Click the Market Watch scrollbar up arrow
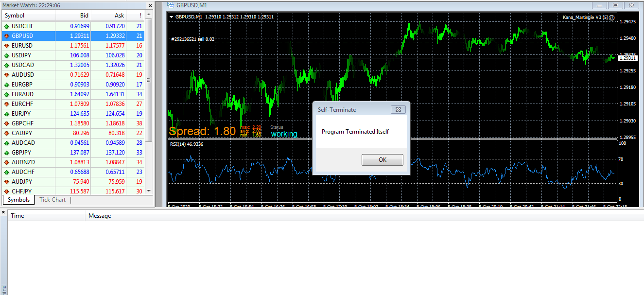644x295 pixels. (149, 14)
